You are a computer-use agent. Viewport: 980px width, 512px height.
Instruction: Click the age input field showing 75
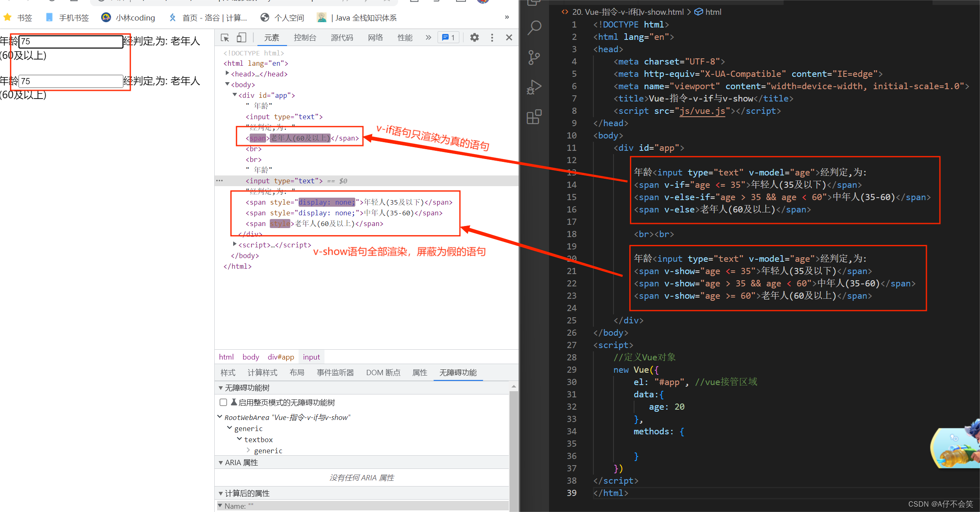point(71,41)
